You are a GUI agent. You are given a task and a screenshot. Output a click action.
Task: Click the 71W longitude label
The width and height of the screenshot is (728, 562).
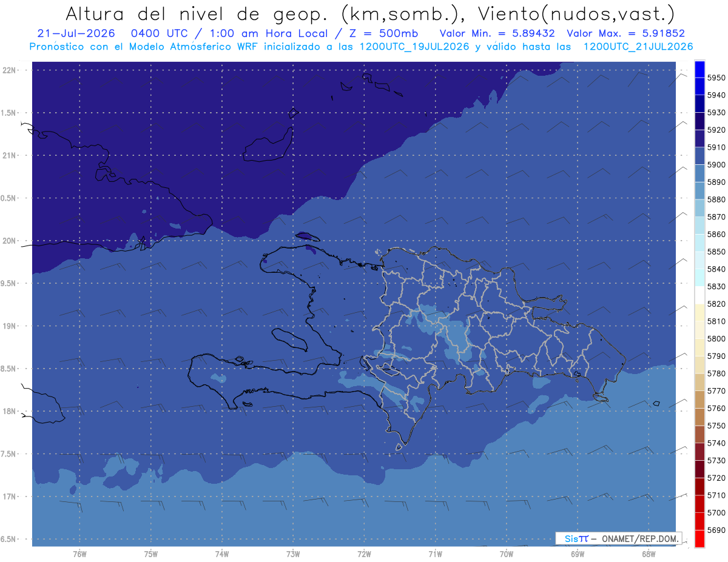435,554
